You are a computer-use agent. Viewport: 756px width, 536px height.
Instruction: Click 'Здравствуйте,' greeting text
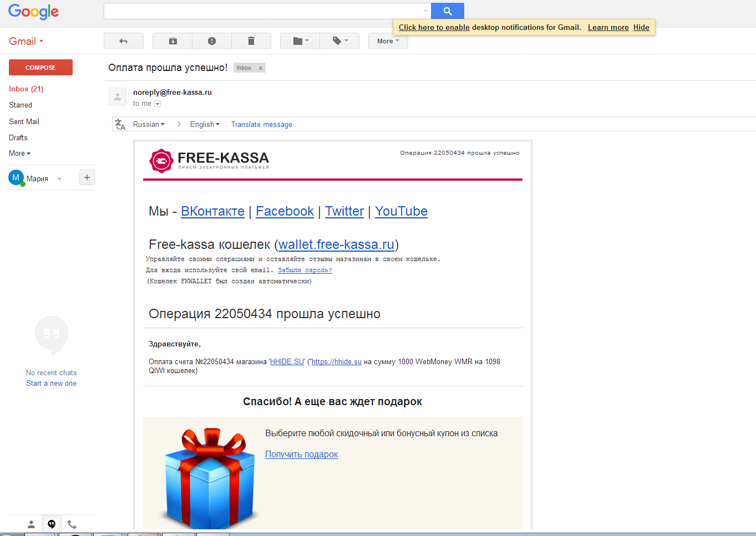coord(175,344)
